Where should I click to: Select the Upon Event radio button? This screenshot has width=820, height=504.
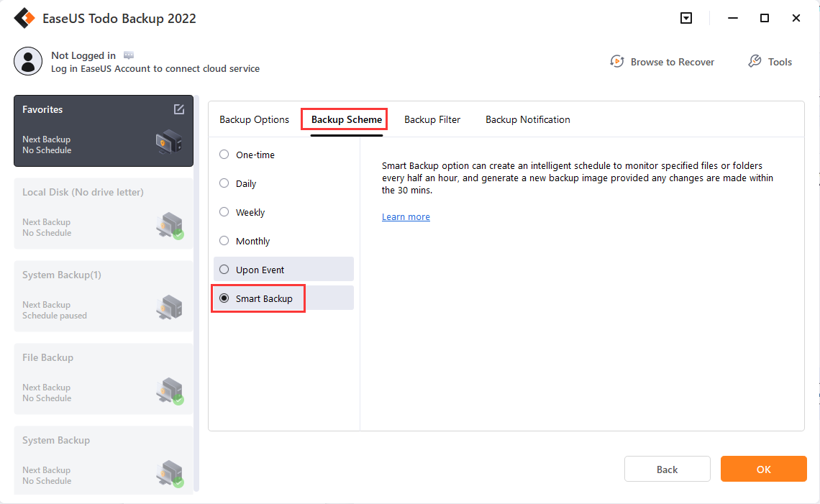pos(224,269)
